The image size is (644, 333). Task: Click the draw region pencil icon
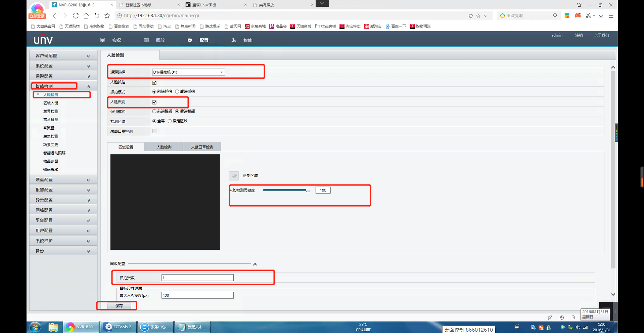[234, 176]
